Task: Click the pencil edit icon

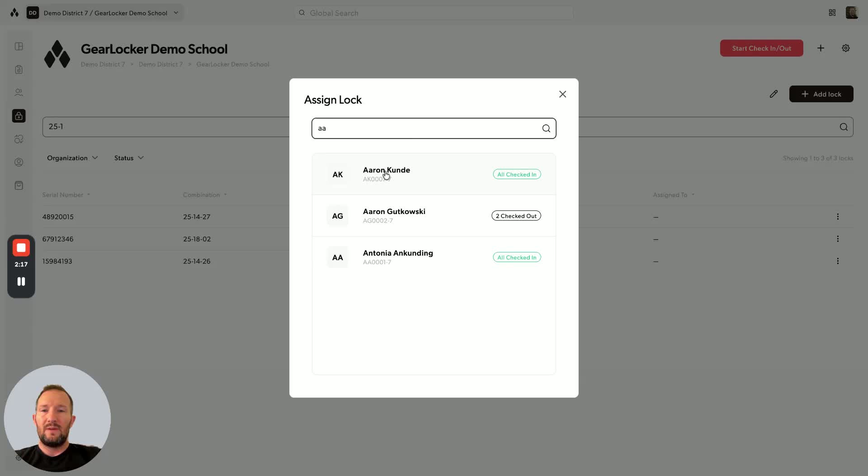Action: (774, 94)
